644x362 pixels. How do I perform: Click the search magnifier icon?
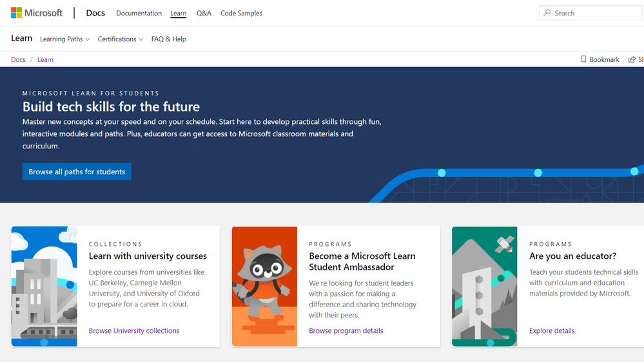point(547,13)
